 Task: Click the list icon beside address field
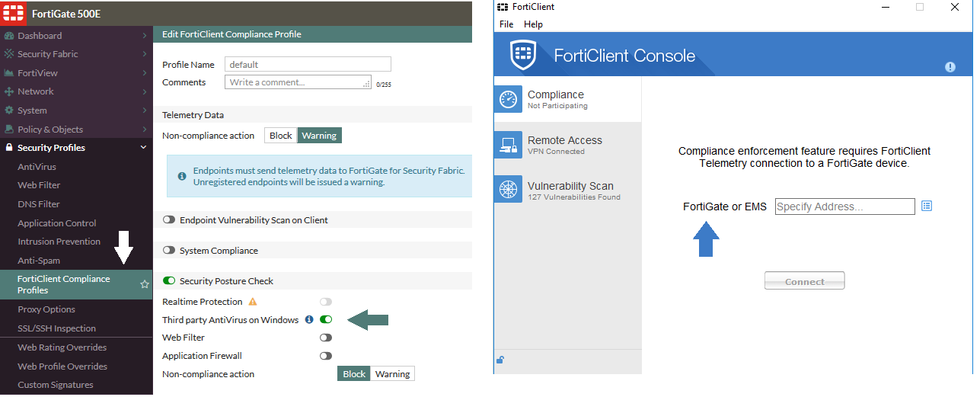pyautogui.click(x=927, y=206)
